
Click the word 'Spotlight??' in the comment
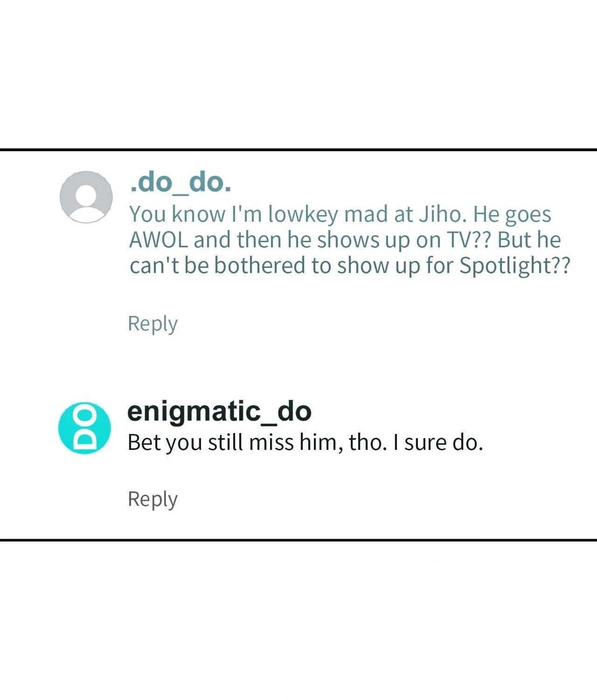click(x=515, y=266)
